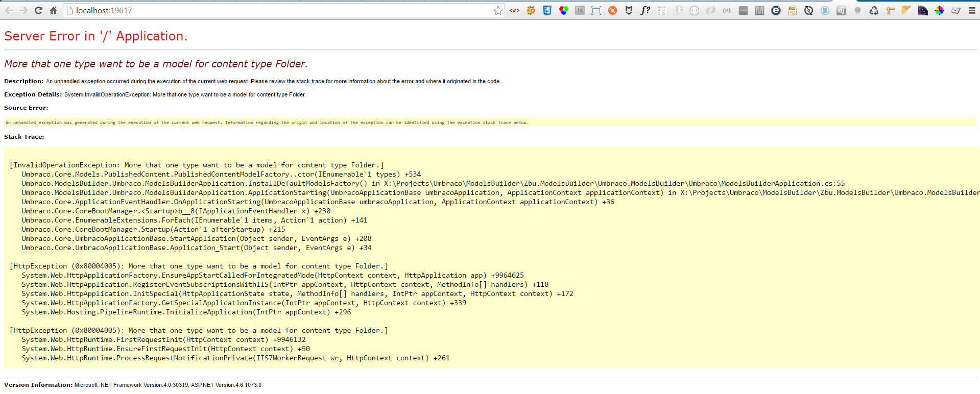Click the 'Server Error in '/' Application.' heading
This screenshot has height=394, width=980.
pyautogui.click(x=95, y=36)
